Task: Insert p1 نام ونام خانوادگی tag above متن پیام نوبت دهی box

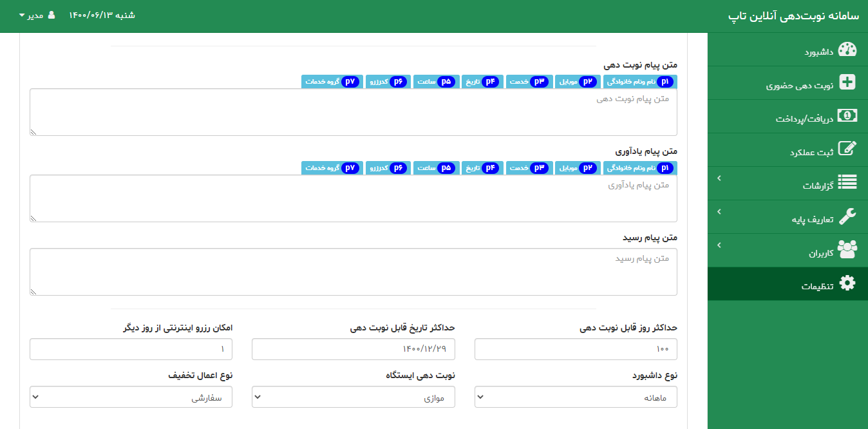Action: tap(640, 82)
